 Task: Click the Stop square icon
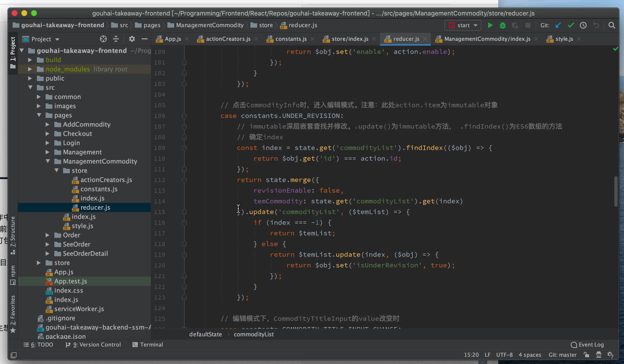[528, 25]
